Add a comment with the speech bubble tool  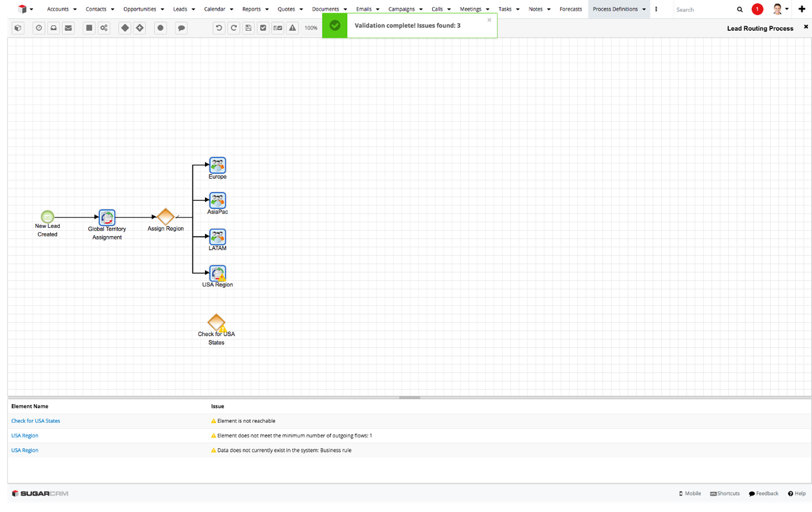point(181,28)
